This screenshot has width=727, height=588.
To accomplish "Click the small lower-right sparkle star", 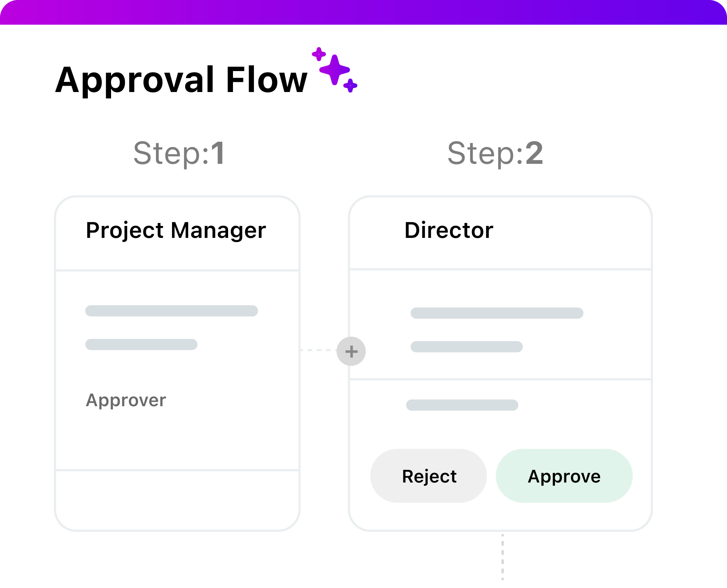I will pyautogui.click(x=350, y=86).
